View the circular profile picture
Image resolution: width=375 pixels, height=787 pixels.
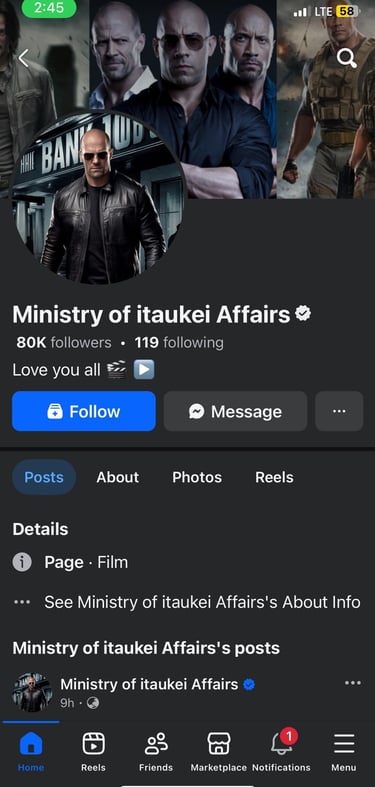click(99, 198)
